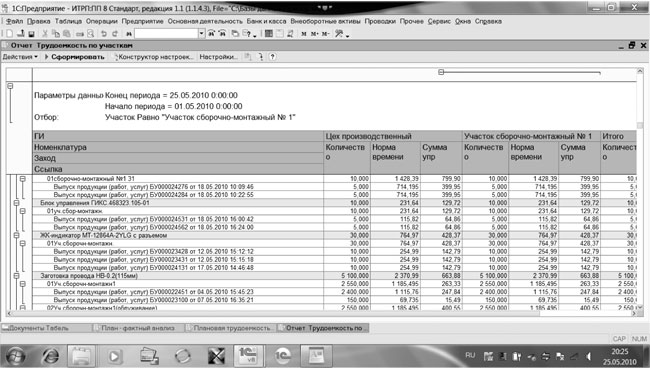Click the volume speaker tray icon
Viewport: 650px width, 368px height.
(x=589, y=356)
